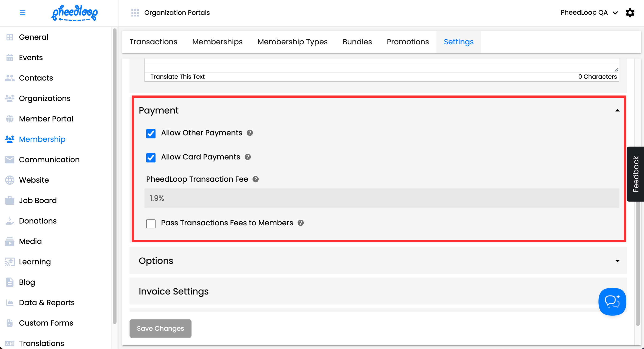This screenshot has width=644, height=349.
Task: Click the Donations sidebar icon
Action: (x=10, y=221)
